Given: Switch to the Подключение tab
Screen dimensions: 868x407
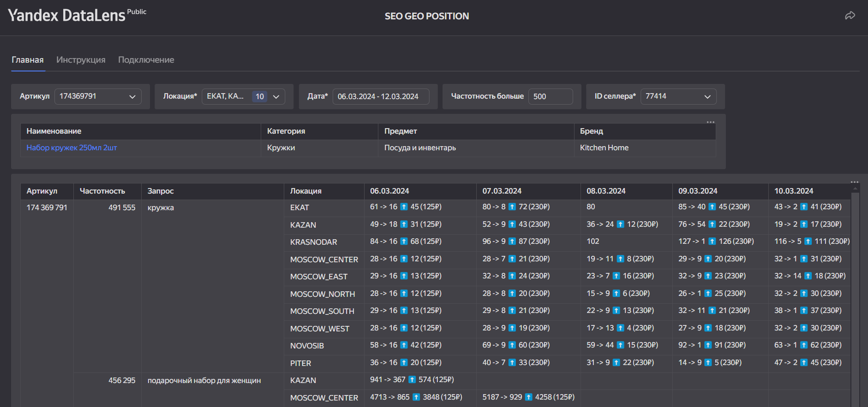Looking at the screenshot, I should [x=146, y=60].
